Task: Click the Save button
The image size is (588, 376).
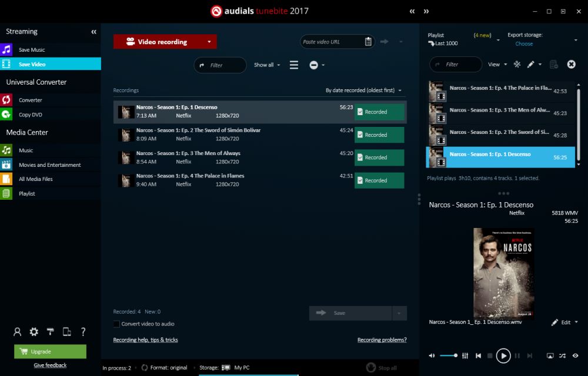Action: (350, 313)
